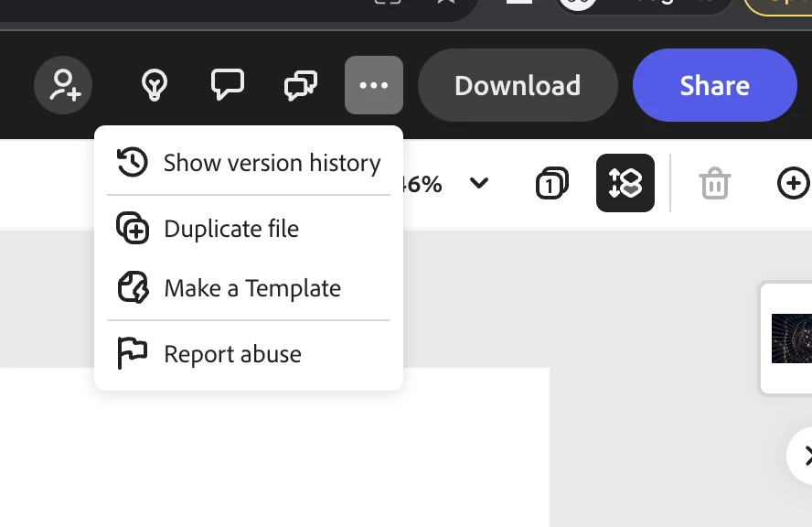The width and height of the screenshot is (812, 527).
Task: Open the lightbulb ideas icon
Action: coord(155,85)
